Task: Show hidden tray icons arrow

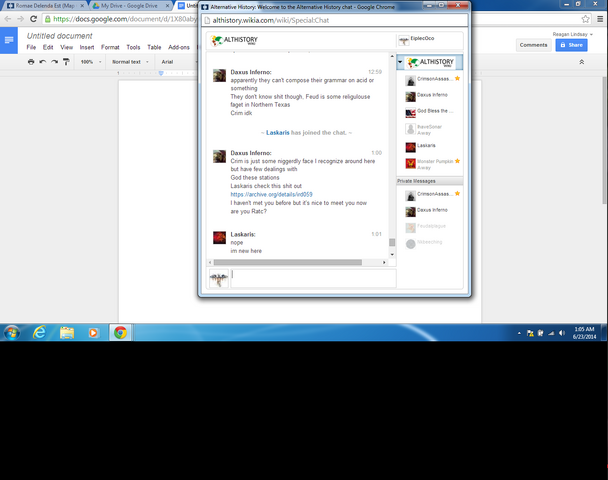Action: pyautogui.click(x=519, y=333)
